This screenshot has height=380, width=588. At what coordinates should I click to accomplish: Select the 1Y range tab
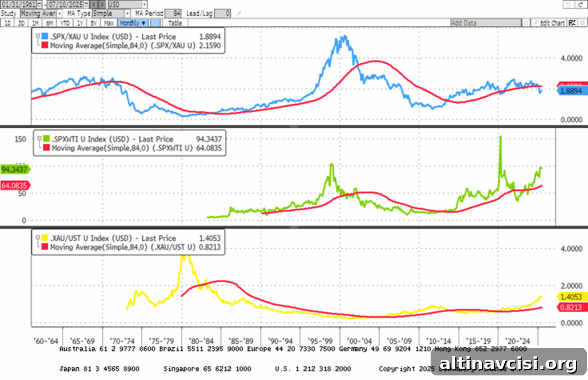click(80, 23)
